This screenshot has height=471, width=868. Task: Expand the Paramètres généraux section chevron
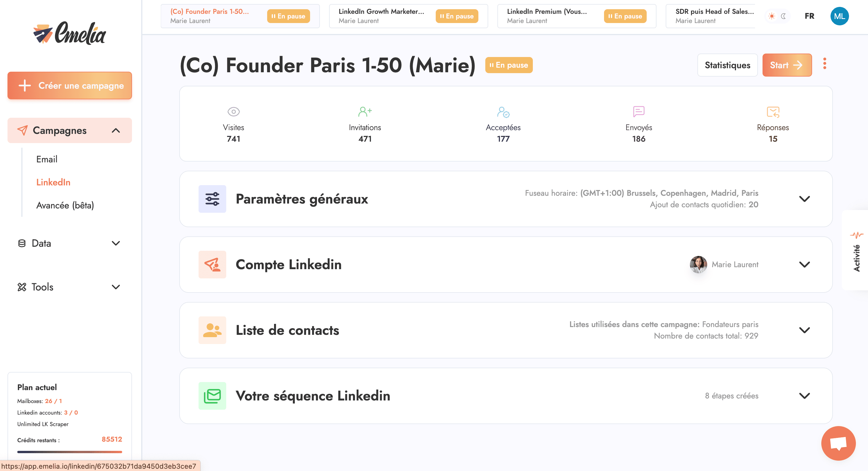pyautogui.click(x=804, y=199)
